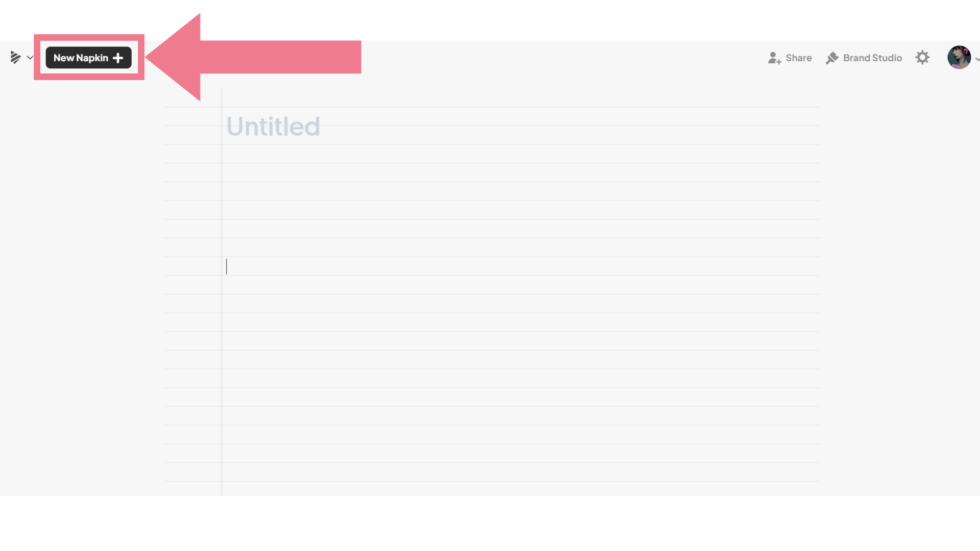
Task: Open settings with the gear icon
Action: pyautogui.click(x=922, y=57)
